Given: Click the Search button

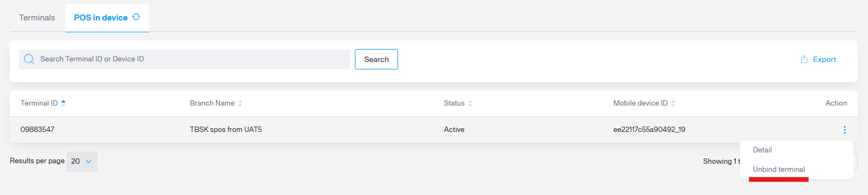Looking at the screenshot, I should pyautogui.click(x=376, y=59).
